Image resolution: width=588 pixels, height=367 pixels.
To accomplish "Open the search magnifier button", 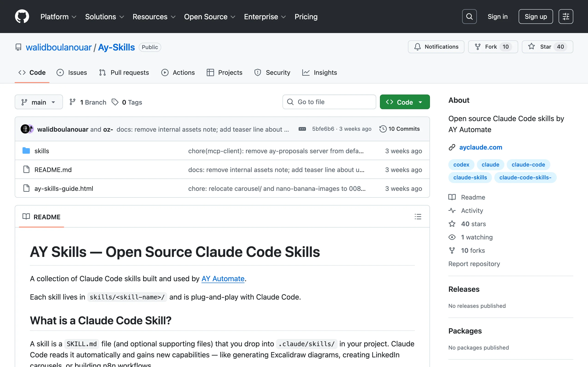I will [x=469, y=17].
